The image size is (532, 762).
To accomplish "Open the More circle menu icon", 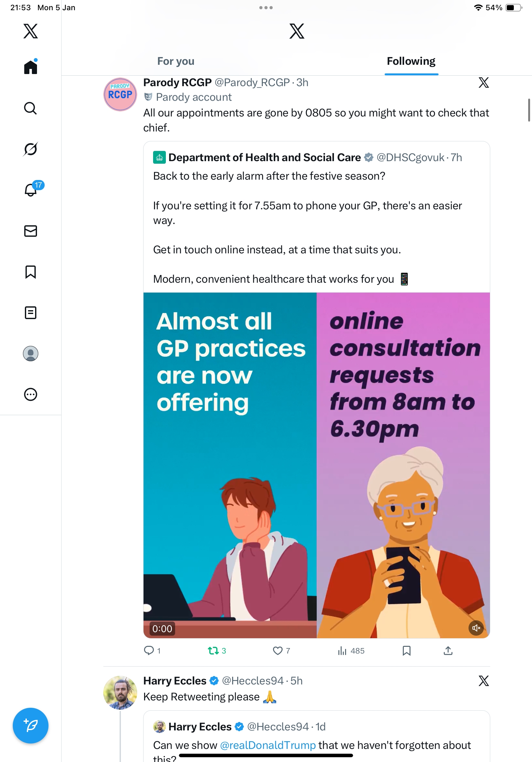I will pos(31,394).
